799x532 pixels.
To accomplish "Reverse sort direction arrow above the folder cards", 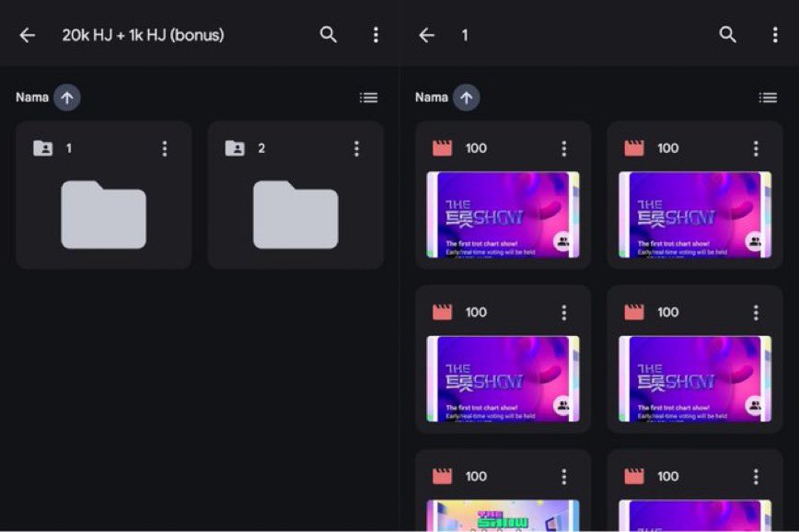I will 67,98.
